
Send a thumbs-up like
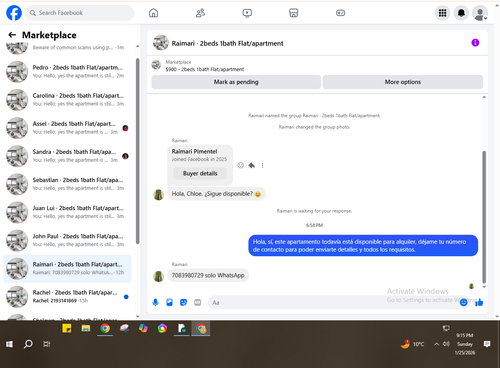[479, 302]
